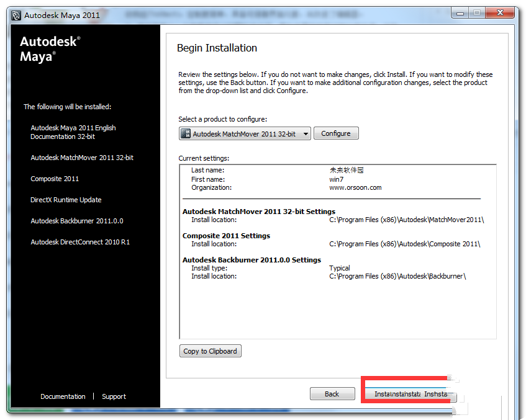Click the 'Autodesk Maya 2011' window title text

pyautogui.click(x=62, y=15)
